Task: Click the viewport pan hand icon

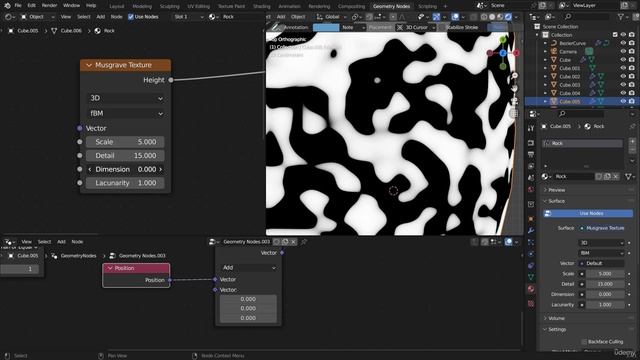Action: 514,88
